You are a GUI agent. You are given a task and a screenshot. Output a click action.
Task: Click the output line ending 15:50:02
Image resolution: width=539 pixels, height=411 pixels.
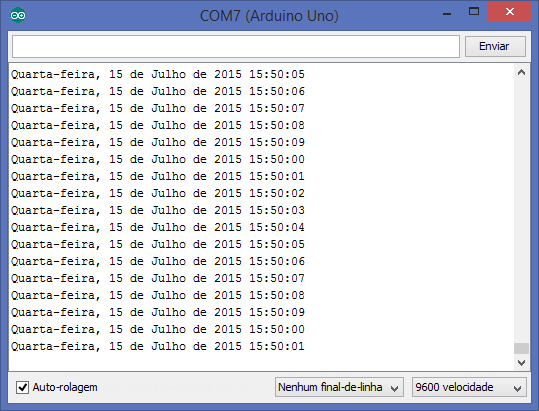(x=158, y=193)
